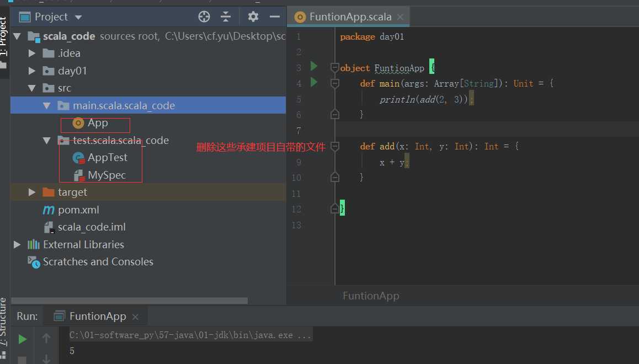The image size is (639, 364).
Task: Click FuntionApp breadcrumb below editor
Action: point(371,296)
